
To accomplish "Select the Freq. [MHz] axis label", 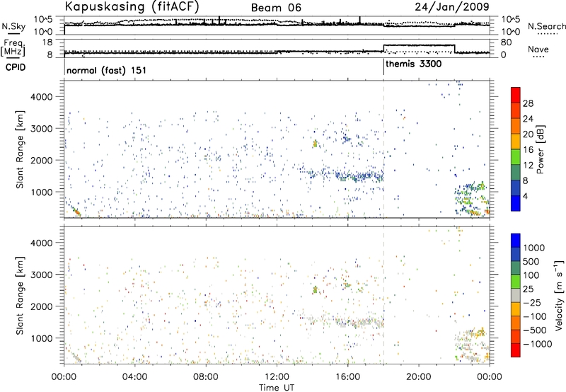I will click(13, 47).
